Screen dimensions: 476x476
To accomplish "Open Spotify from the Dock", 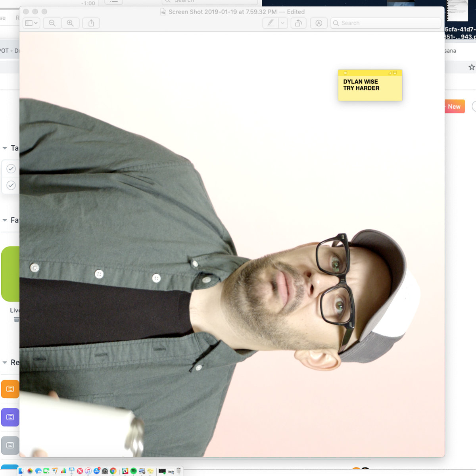I will (x=134, y=471).
